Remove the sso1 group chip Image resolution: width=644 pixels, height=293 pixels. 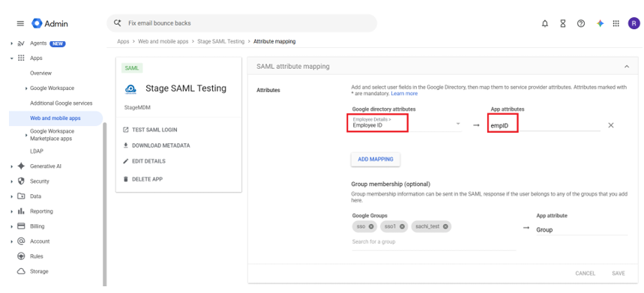coord(402,226)
